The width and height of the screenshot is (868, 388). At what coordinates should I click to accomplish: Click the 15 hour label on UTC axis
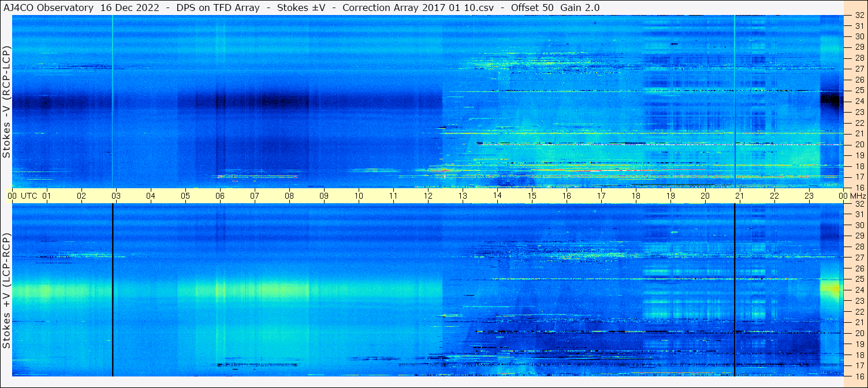[x=532, y=196]
